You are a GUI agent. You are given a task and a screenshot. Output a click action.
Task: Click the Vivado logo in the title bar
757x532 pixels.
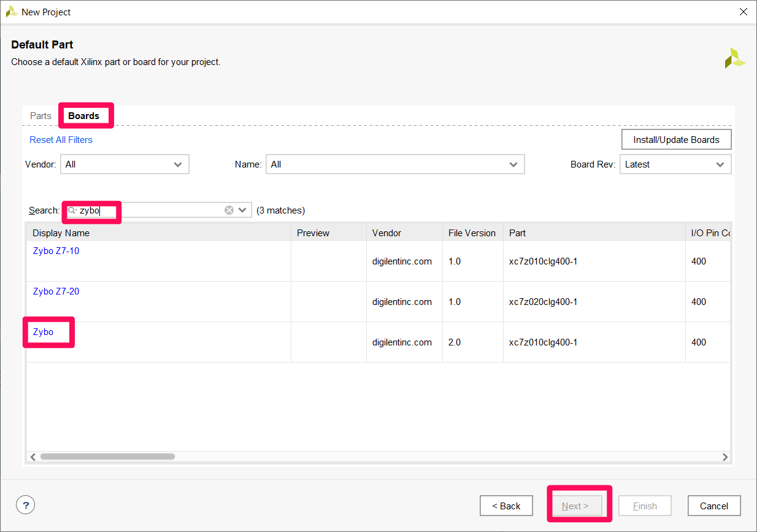(11, 12)
